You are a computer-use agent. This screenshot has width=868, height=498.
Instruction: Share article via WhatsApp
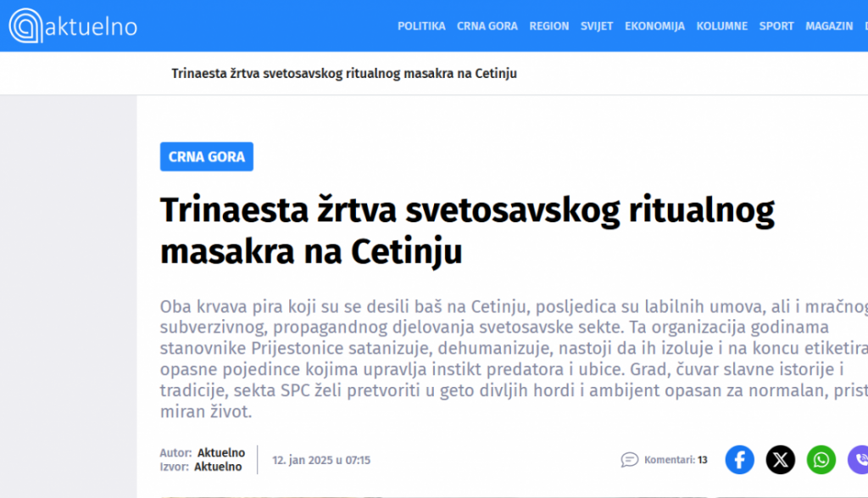[x=821, y=460]
